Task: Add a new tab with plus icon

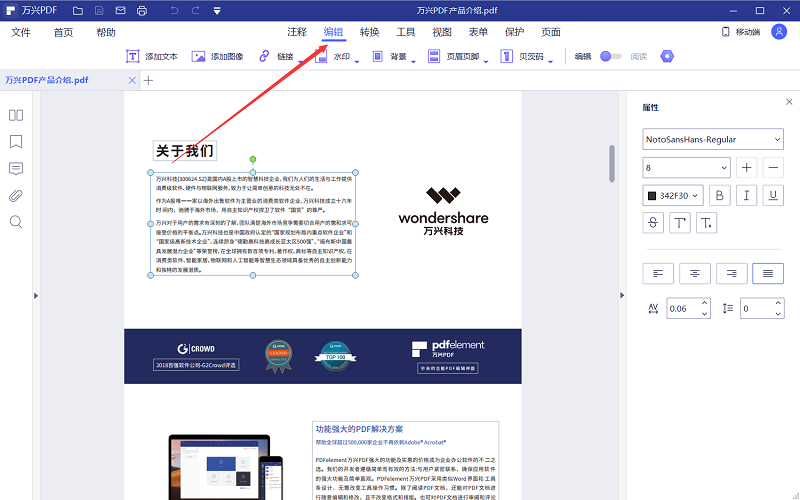Action: (148, 80)
